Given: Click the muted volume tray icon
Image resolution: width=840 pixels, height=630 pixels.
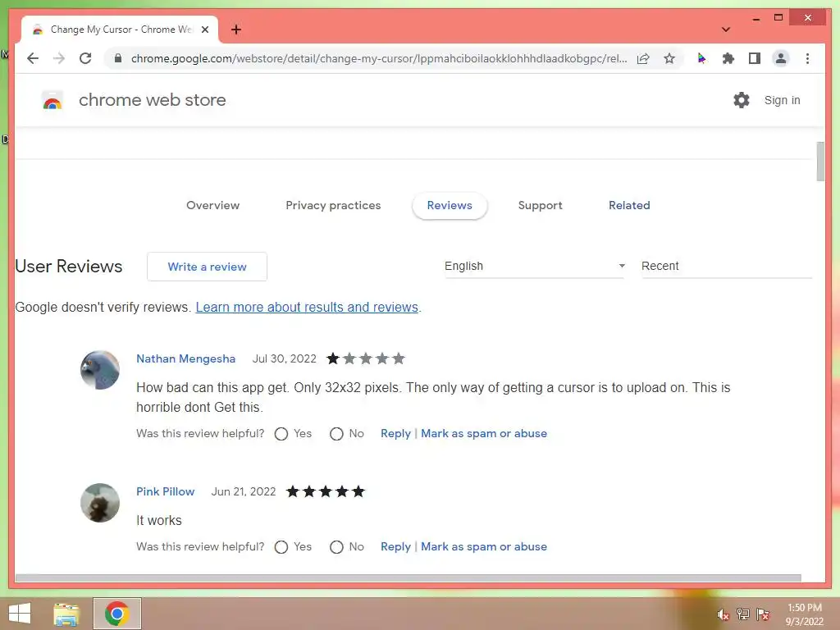Looking at the screenshot, I should coord(723,614).
